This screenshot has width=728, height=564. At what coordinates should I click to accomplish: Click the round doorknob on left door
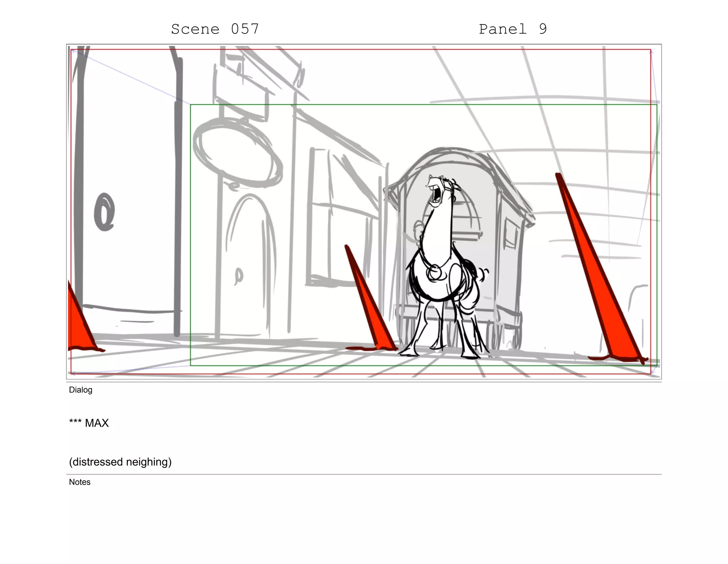coord(104,212)
